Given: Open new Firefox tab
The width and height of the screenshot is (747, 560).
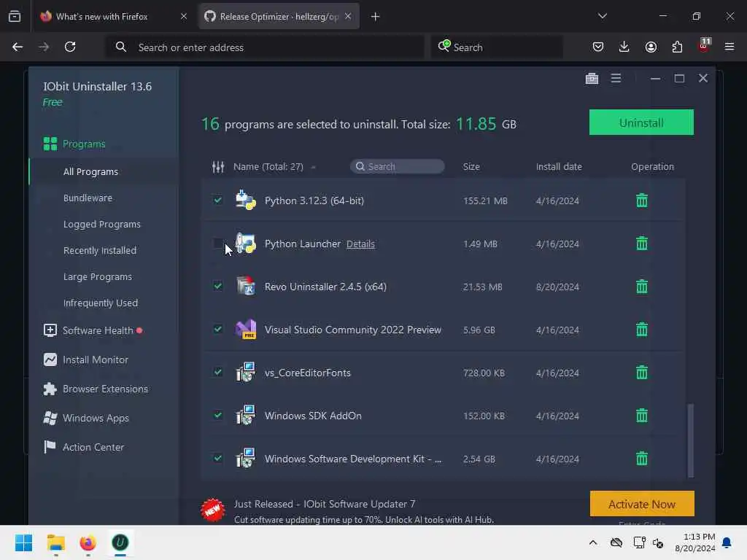Looking at the screenshot, I should [x=376, y=17].
